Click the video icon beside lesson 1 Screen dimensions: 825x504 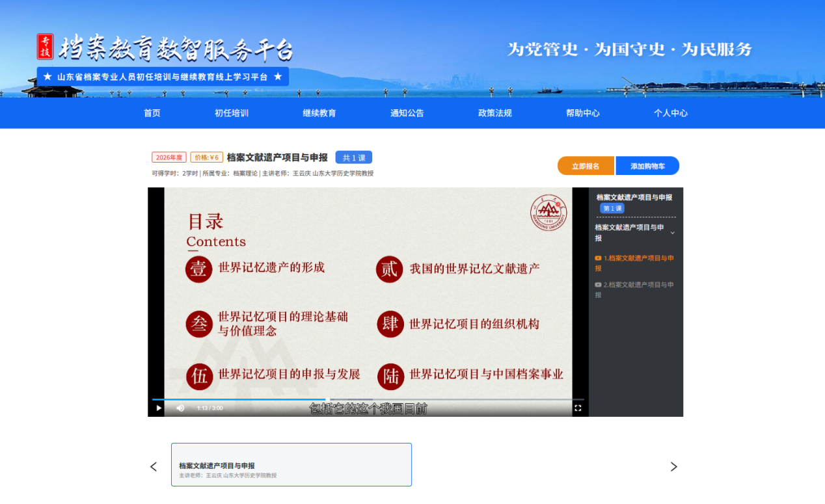598,258
